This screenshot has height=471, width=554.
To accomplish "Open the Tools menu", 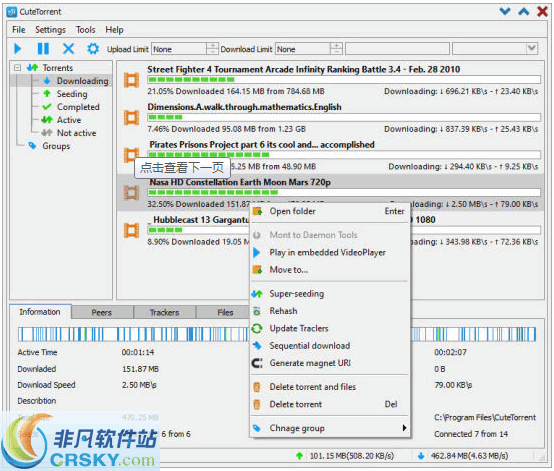I will [86, 30].
